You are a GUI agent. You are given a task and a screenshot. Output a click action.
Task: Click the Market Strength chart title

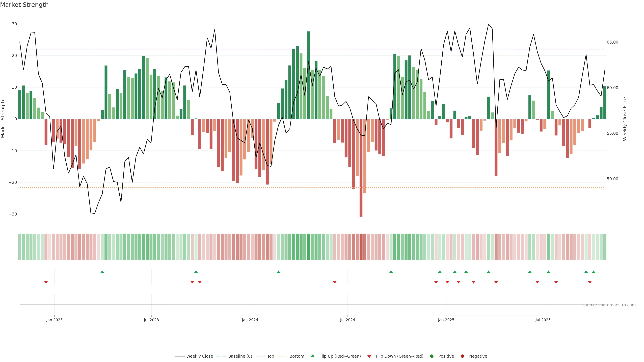(24, 5)
